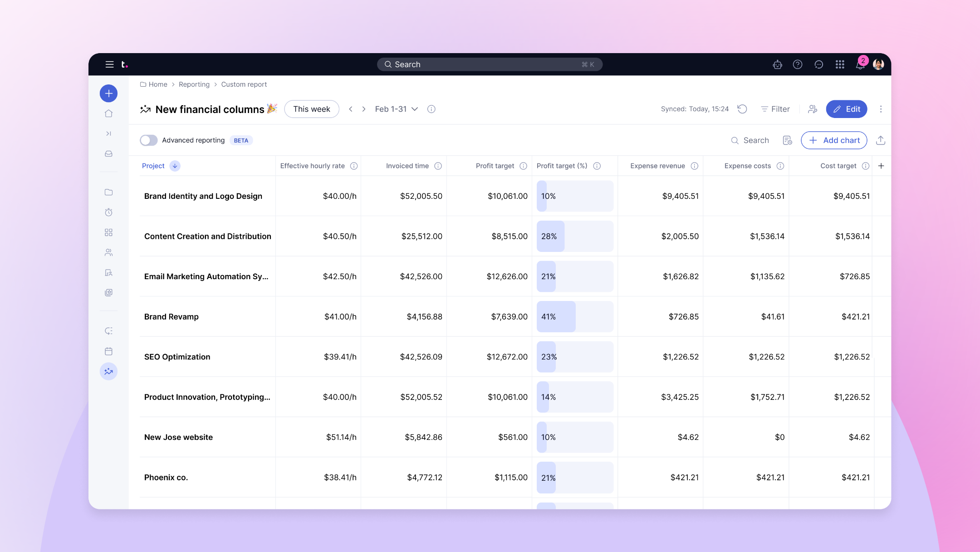The height and width of the screenshot is (552, 980).
Task: Toggle sort direction on Project column
Action: [175, 166]
